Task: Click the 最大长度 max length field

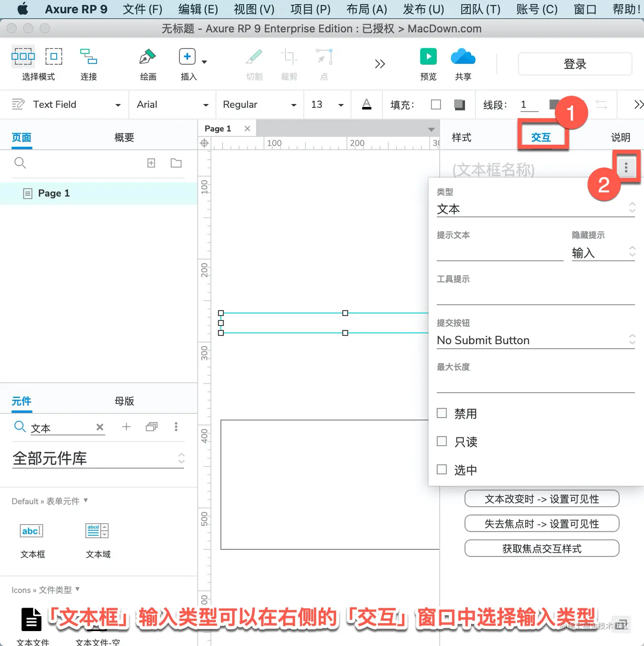Action: click(536, 384)
